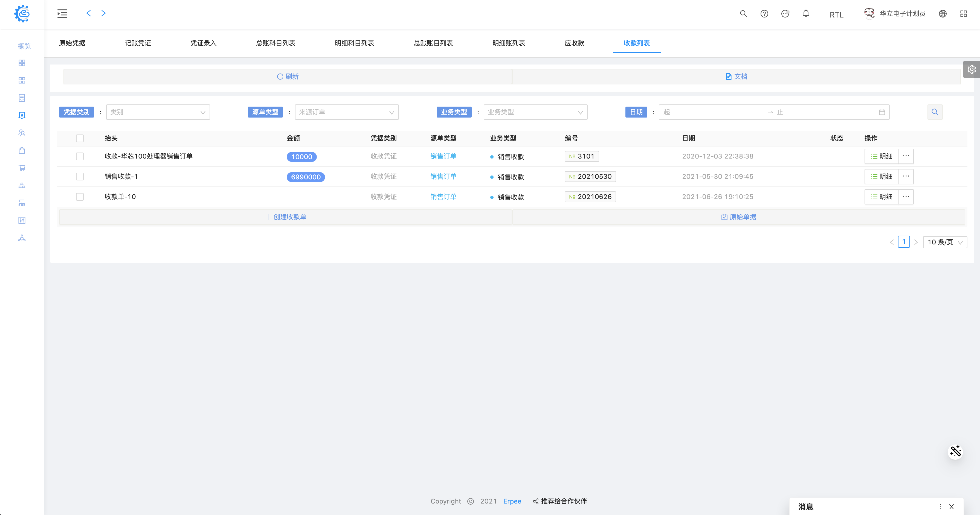Click the notification bell icon
Screen dimensions: 980x515
coord(806,14)
